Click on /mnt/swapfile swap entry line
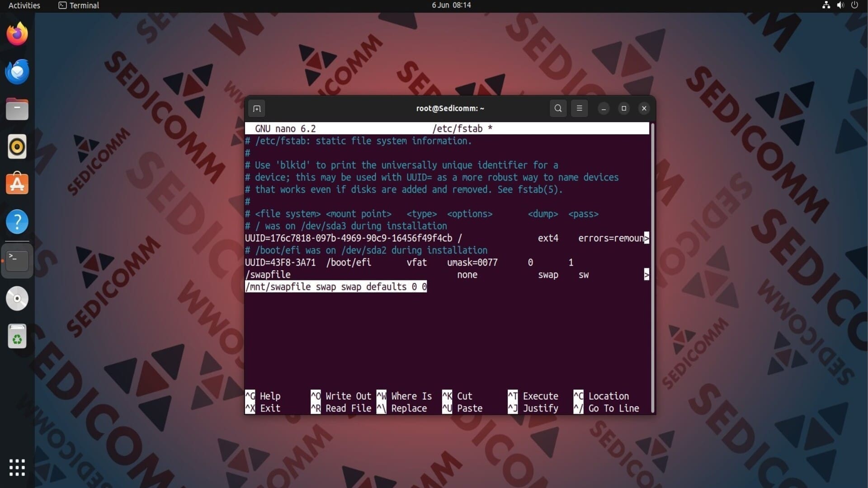This screenshot has height=488, width=868. (x=335, y=286)
